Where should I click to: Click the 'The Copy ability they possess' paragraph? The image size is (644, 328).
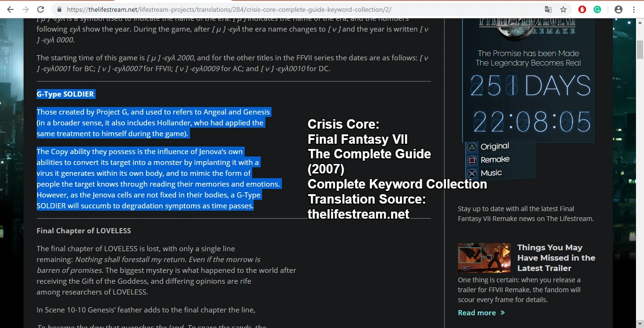159,179
